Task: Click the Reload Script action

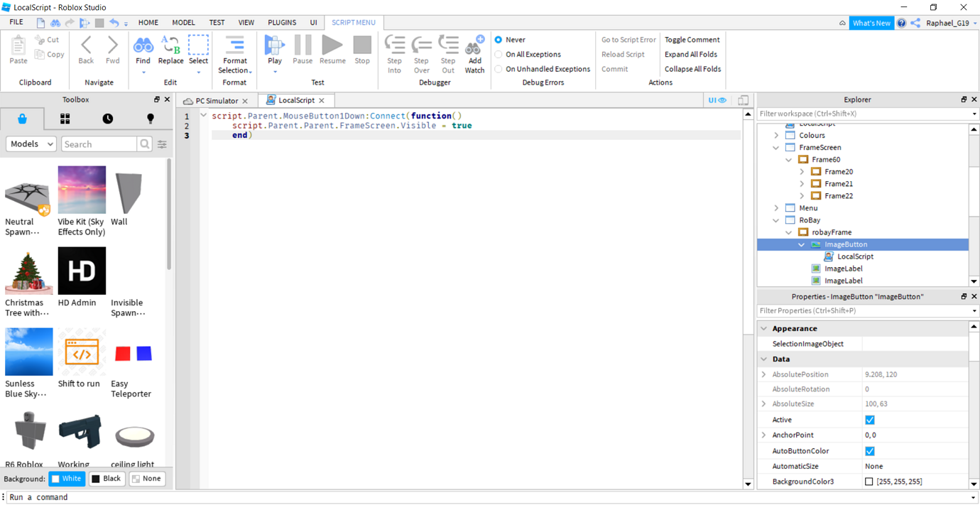Action: (x=623, y=55)
